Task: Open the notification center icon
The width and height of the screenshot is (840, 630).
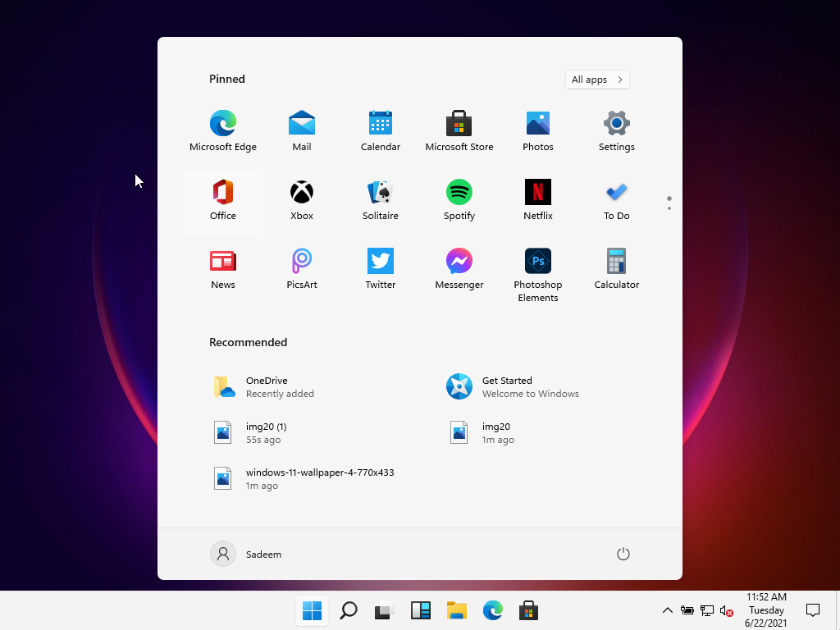Action: pyautogui.click(x=813, y=610)
